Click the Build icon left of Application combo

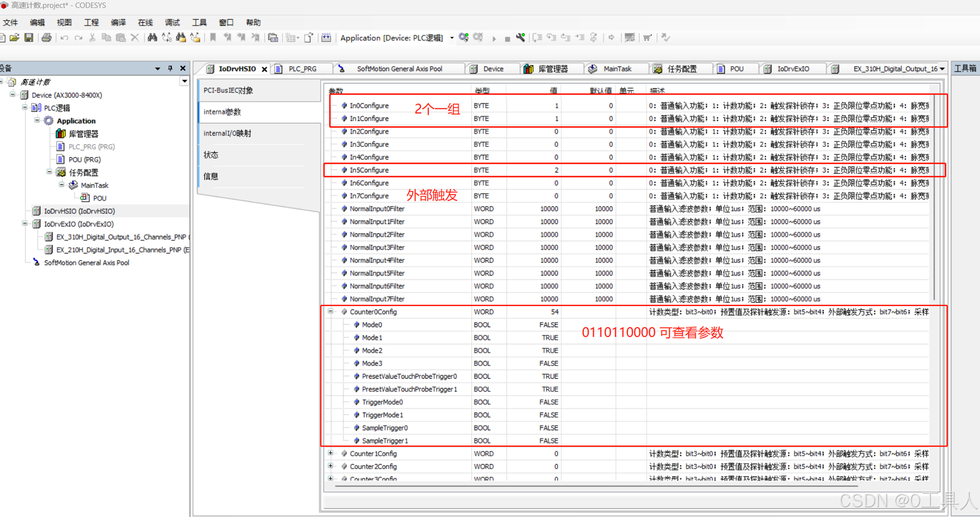pos(326,38)
